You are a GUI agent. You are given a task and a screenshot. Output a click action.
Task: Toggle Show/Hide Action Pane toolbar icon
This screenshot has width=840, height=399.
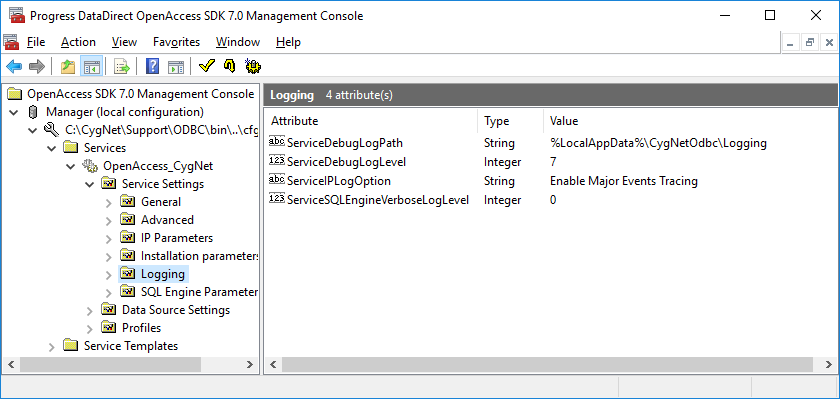click(176, 66)
